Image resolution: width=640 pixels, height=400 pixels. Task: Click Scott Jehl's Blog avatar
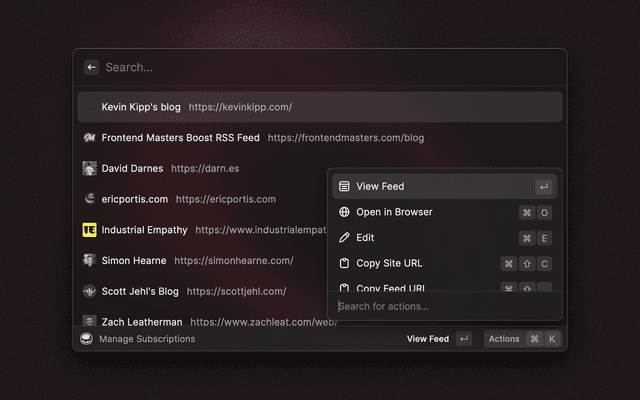click(x=89, y=291)
